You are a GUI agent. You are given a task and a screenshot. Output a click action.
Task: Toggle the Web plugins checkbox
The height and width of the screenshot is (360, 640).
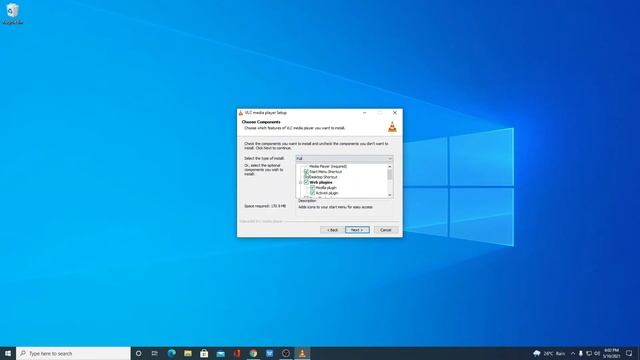(x=306, y=182)
